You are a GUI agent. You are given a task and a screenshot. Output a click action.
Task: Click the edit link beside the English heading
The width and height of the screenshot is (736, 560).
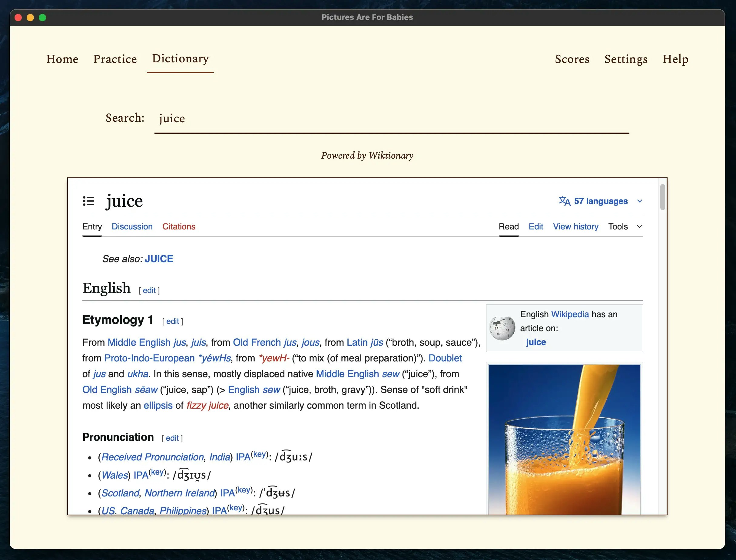point(149,290)
